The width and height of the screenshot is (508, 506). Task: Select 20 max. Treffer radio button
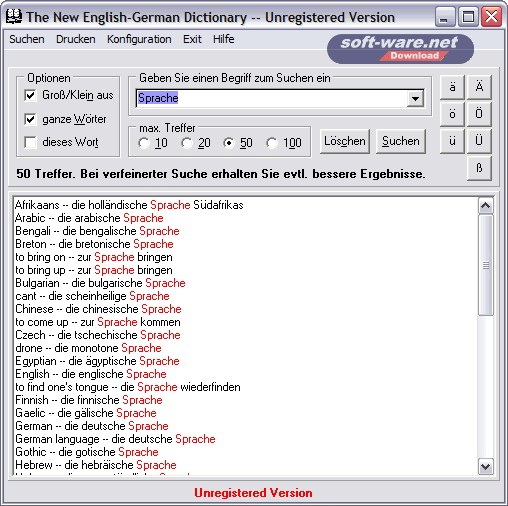point(187,143)
